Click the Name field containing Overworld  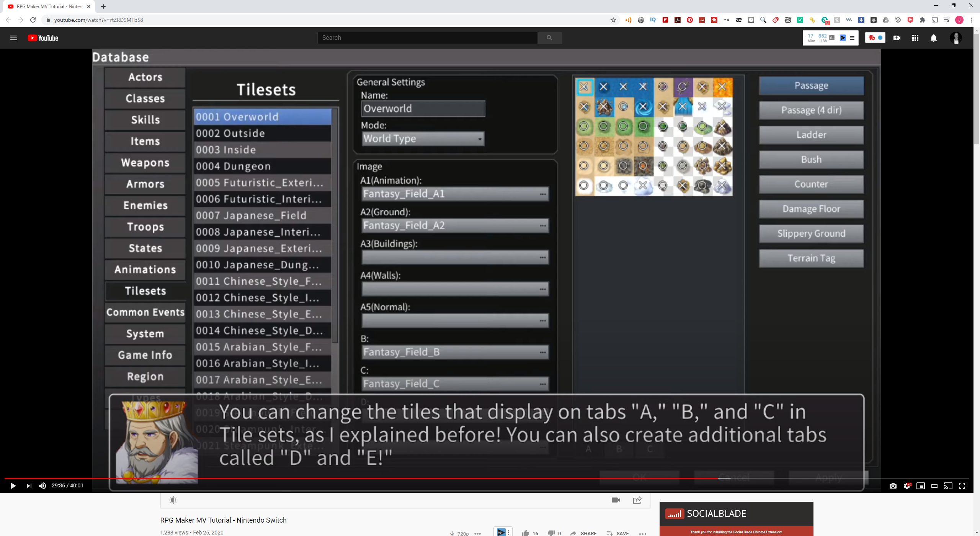[x=423, y=109]
